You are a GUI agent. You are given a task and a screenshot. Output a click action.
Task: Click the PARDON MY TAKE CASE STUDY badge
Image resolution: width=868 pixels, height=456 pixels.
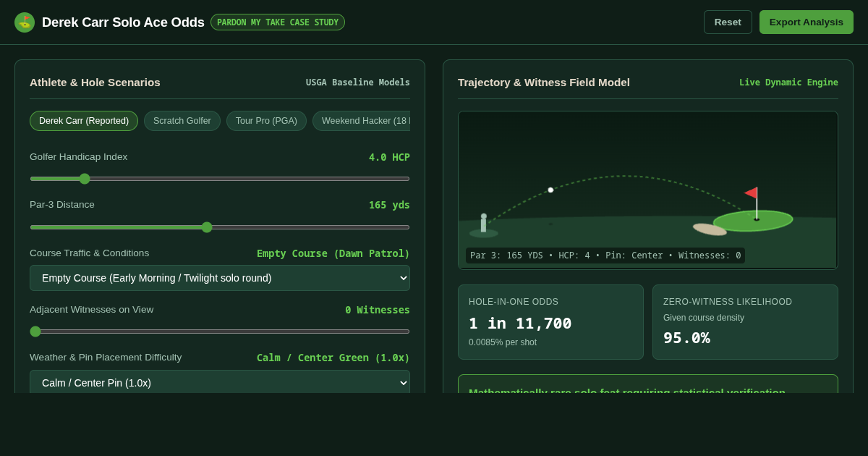click(x=278, y=22)
